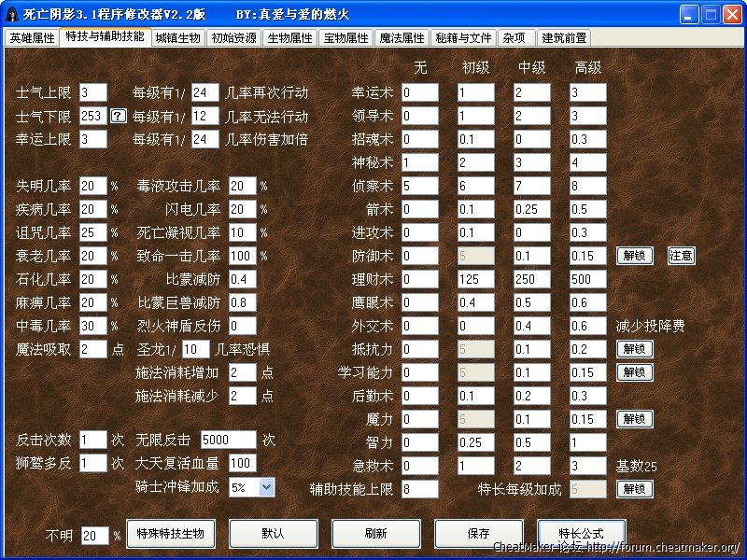Click 解锁 in the 防御术 row
The width and height of the screenshot is (747, 560).
[x=635, y=256]
